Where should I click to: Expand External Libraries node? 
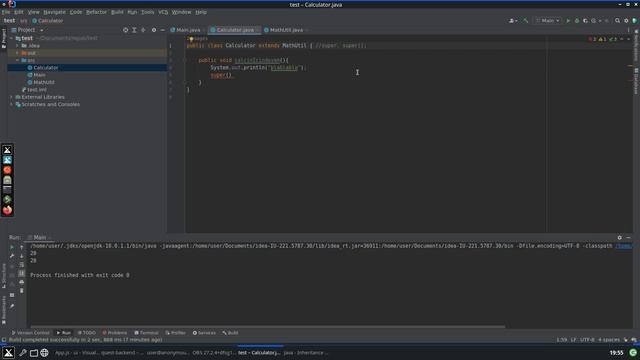(x=11, y=97)
